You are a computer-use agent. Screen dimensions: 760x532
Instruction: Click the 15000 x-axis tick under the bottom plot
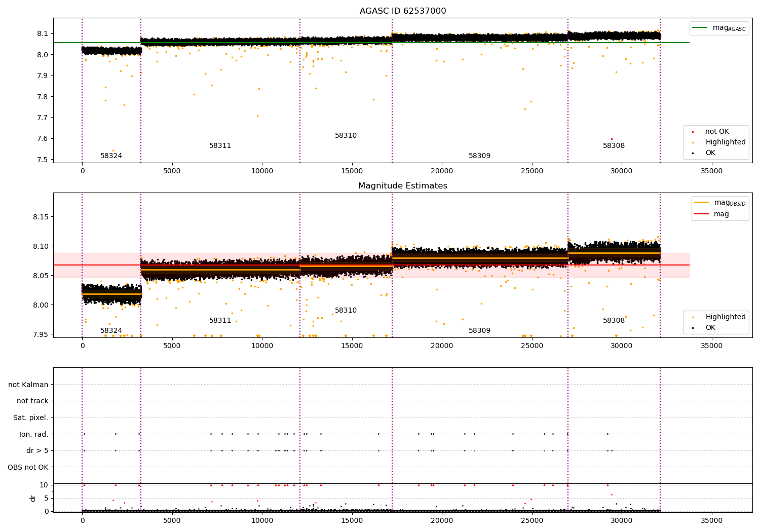pos(352,520)
